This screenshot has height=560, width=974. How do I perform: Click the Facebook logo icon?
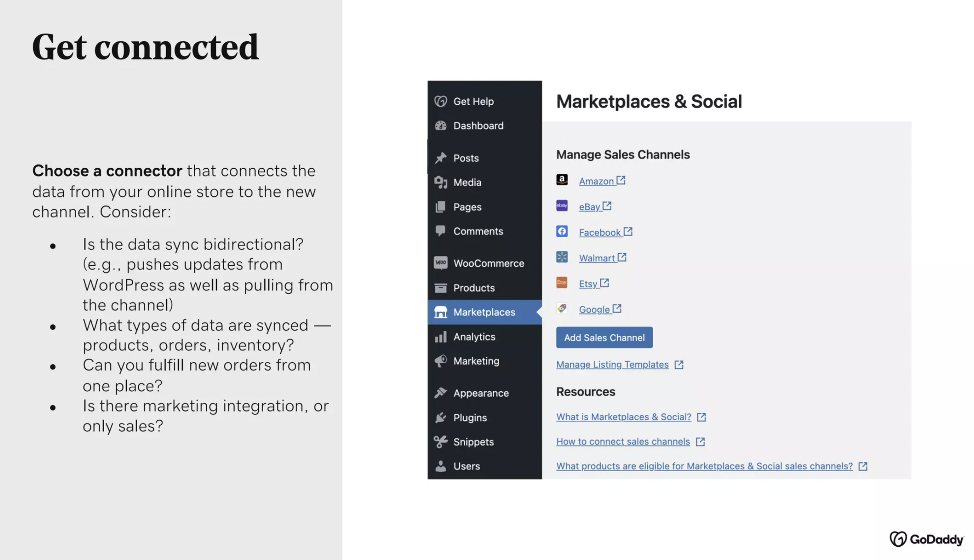562,231
